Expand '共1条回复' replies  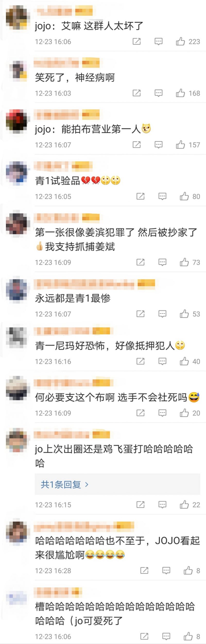65,484
